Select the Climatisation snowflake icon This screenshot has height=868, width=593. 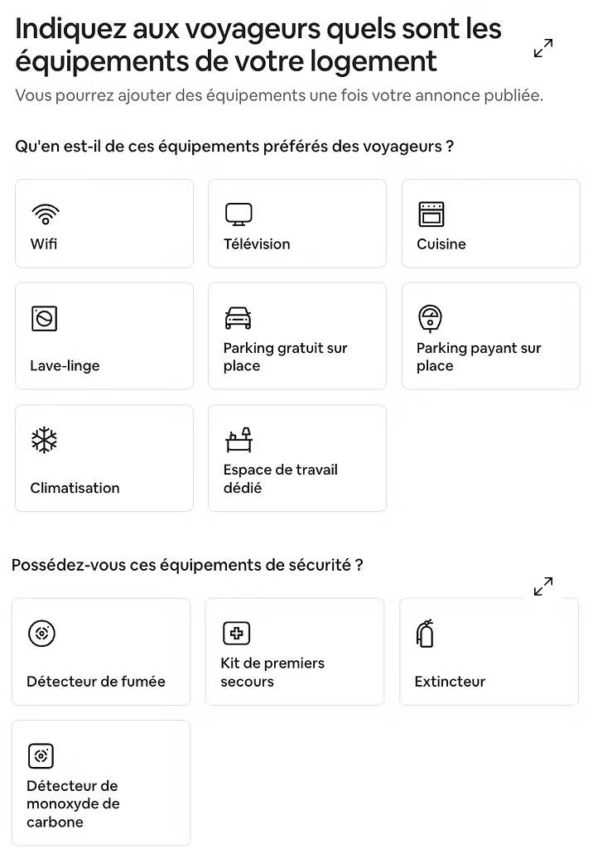(44, 439)
